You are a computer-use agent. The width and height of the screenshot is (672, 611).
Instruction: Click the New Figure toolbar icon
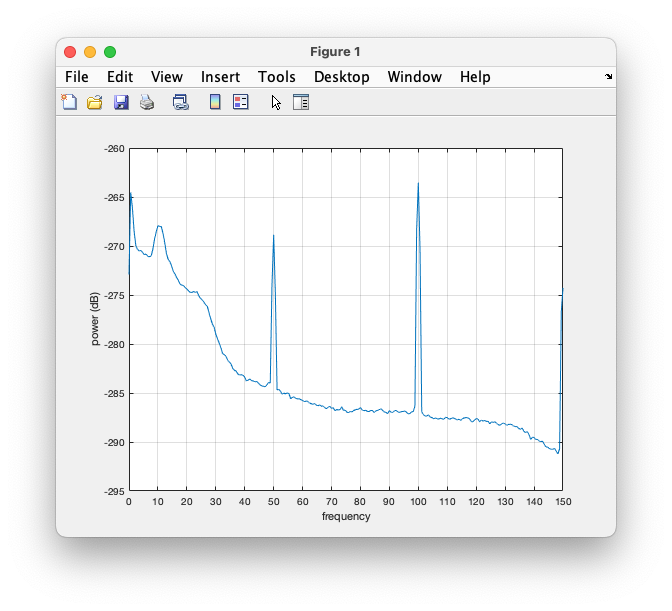coord(69,102)
